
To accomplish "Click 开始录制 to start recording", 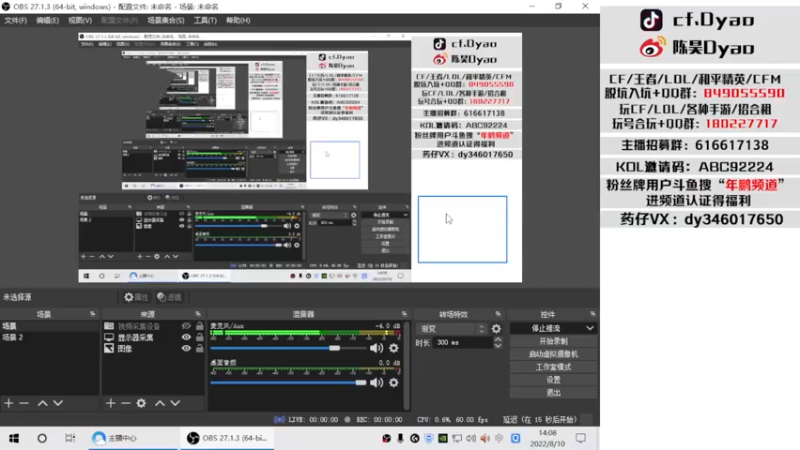I will coord(553,341).
